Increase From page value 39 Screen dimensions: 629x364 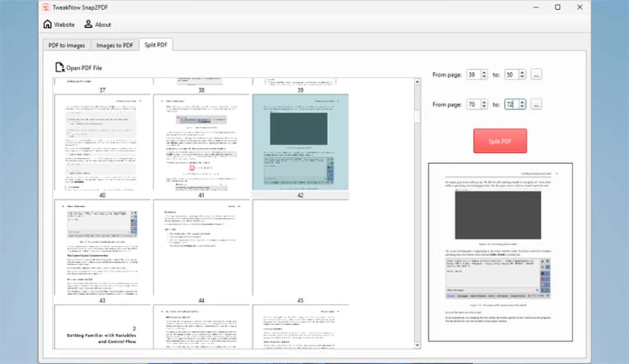coord(485,72)
